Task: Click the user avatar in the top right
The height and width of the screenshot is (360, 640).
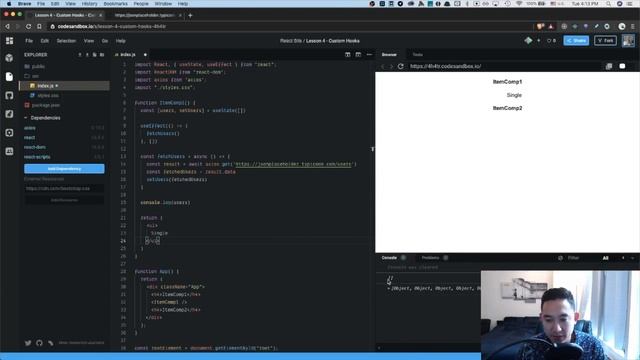Action: point(628,40)
